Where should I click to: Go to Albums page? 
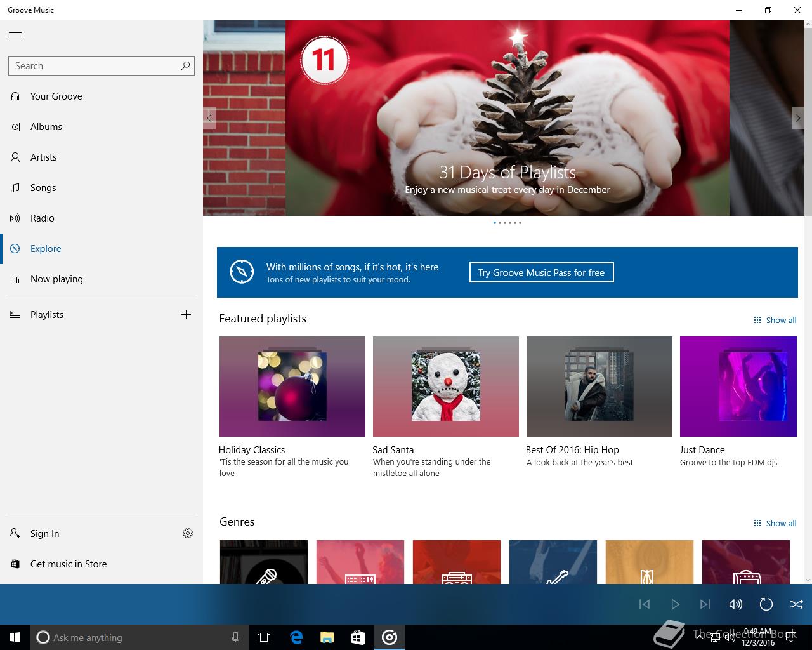point(101,127)
